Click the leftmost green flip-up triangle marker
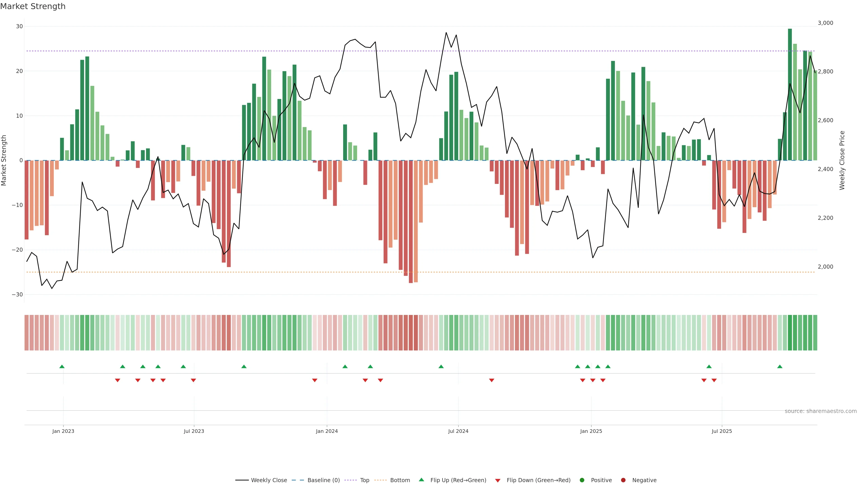 point(62,366)
